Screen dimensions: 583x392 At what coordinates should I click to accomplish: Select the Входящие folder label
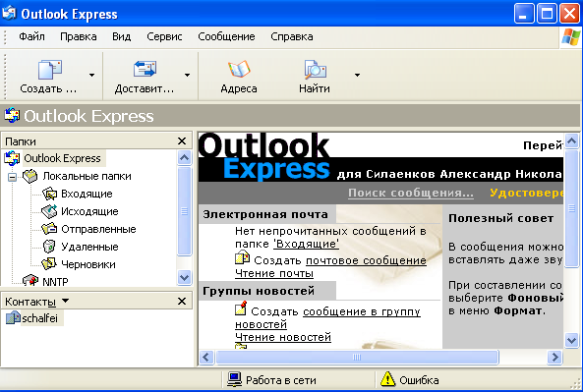87,194
